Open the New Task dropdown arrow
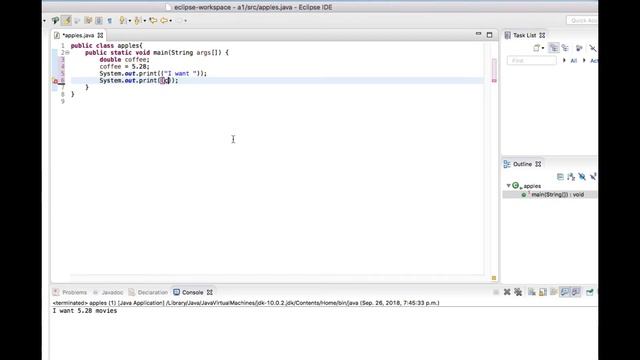Screen dimensions: 640x360 (543, 48)
